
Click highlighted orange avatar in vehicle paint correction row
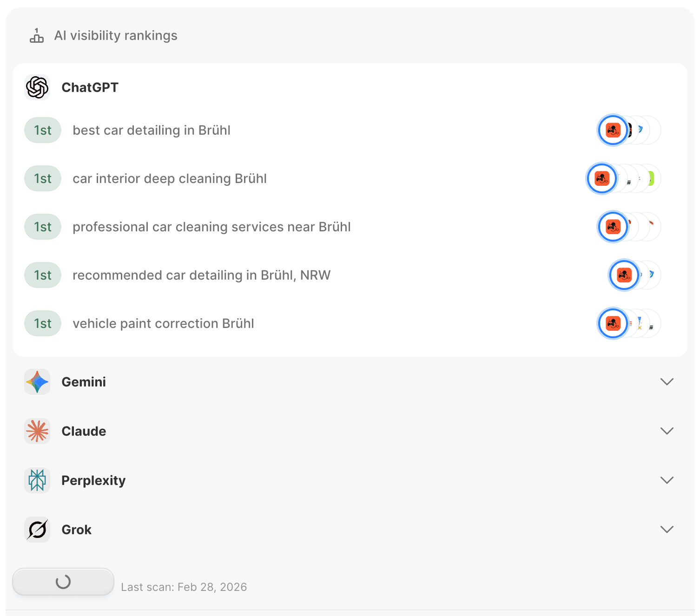point(613,323)
